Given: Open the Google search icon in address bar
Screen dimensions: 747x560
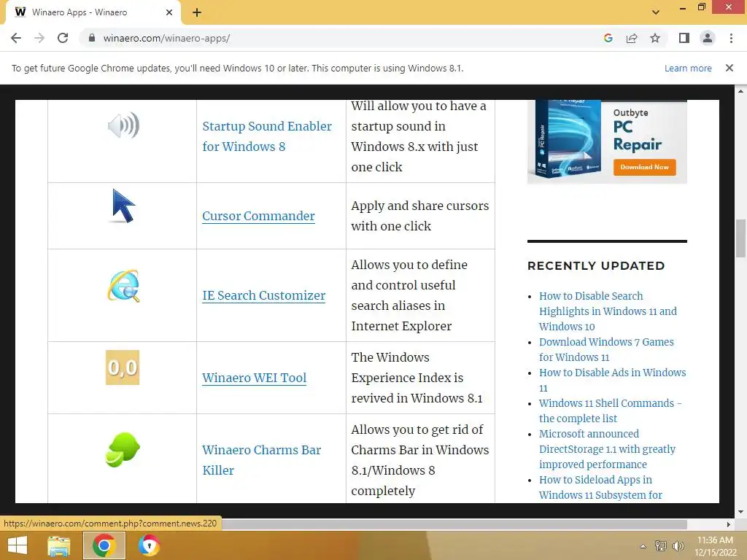Looking at the screenshot, I should (x=608, y=38).
